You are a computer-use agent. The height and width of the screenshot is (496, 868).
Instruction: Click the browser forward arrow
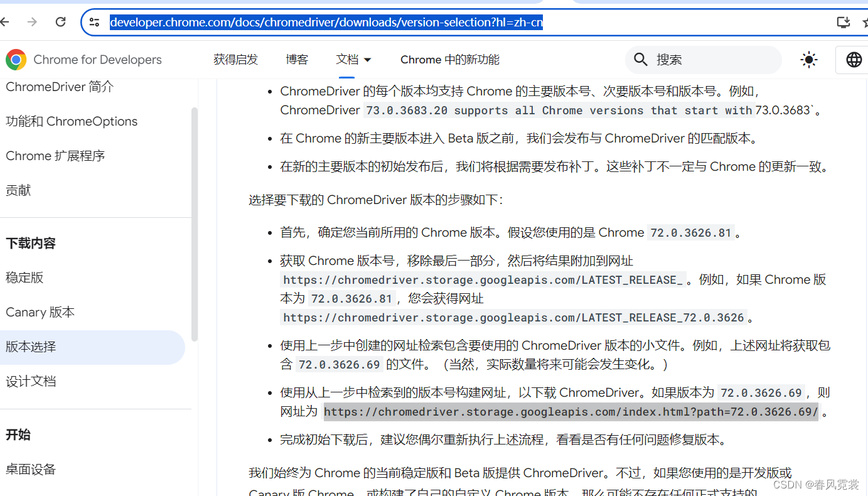coord(33,22)
